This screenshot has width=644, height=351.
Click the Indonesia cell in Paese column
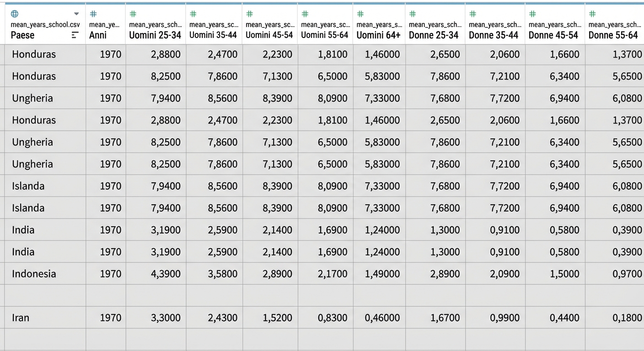tap(34, 274)
